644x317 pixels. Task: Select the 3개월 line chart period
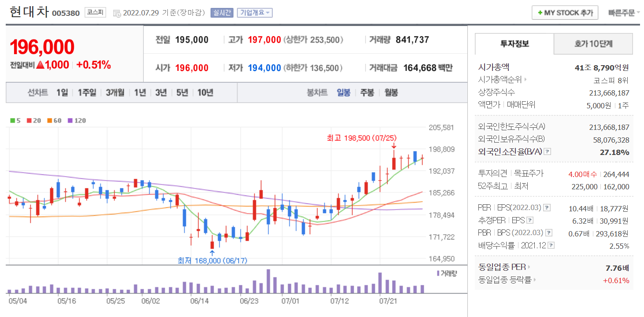115,92
